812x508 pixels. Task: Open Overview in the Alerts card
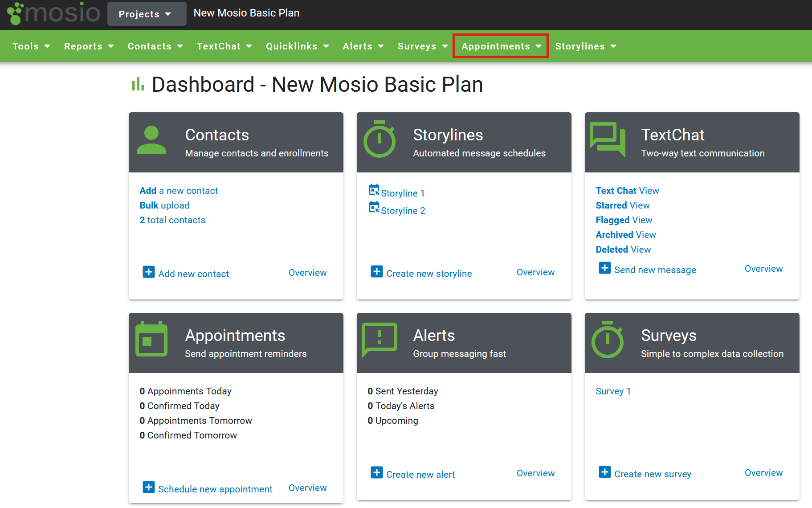tap(536, 473)
